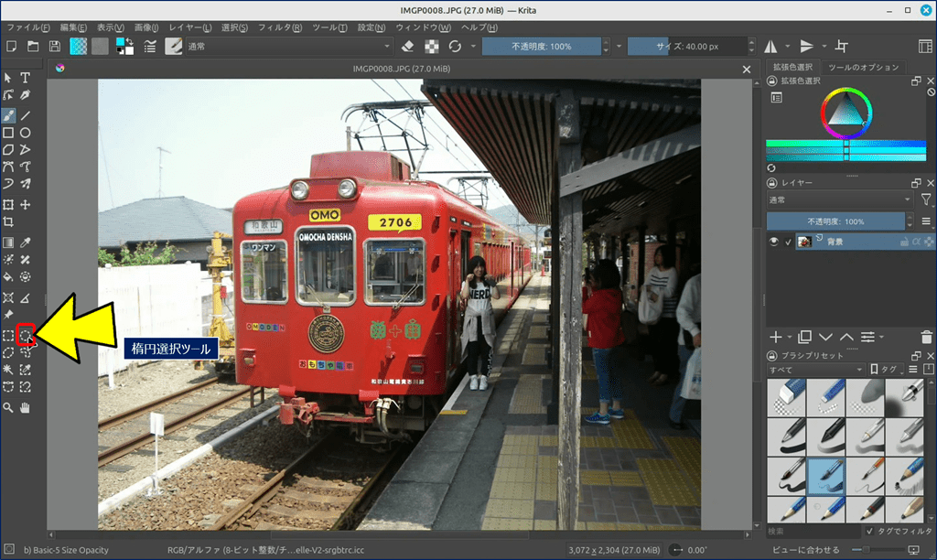Delete layer using trash icon

926,338
